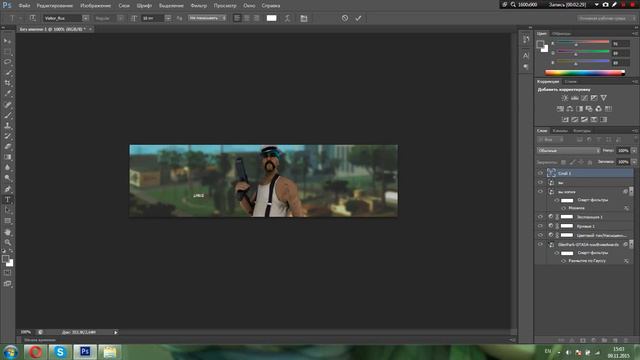Open the Create Warped Text option
This screenshot has height=360, width=640.
click(287, 18)
